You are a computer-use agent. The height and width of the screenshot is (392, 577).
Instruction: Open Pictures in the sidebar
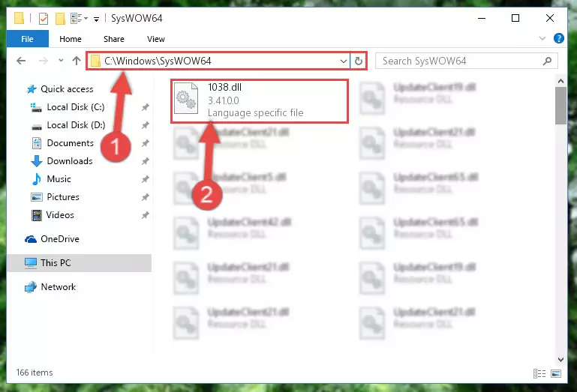[x=63, y=197]
